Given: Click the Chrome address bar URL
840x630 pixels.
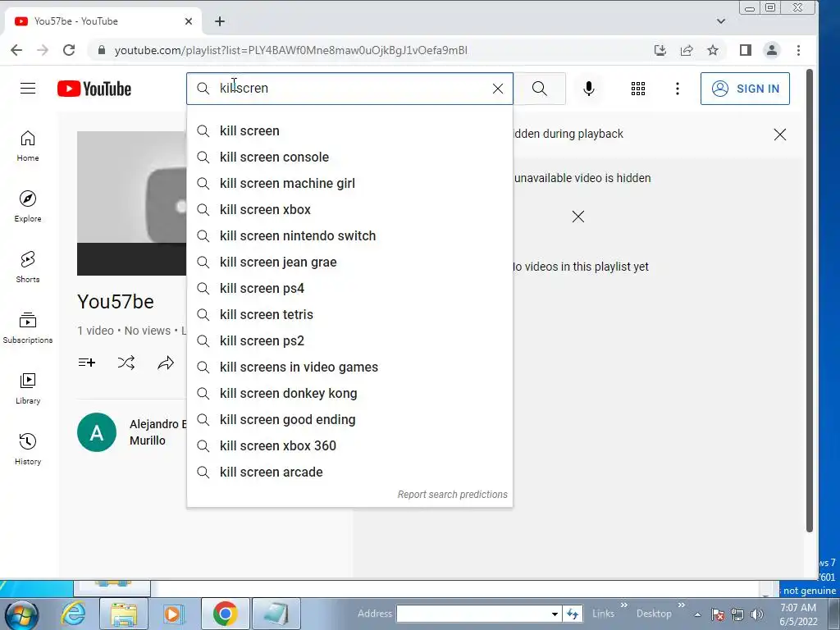Looking at the screenshot, I should point(291,50).
